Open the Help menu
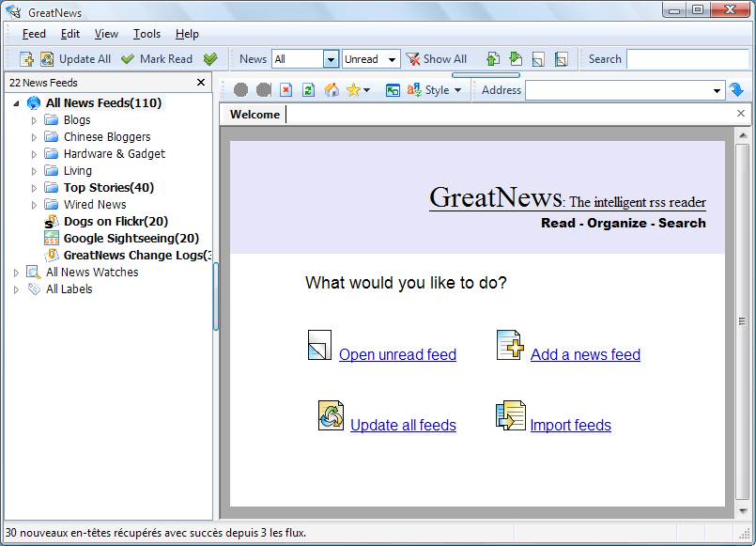 187,34
